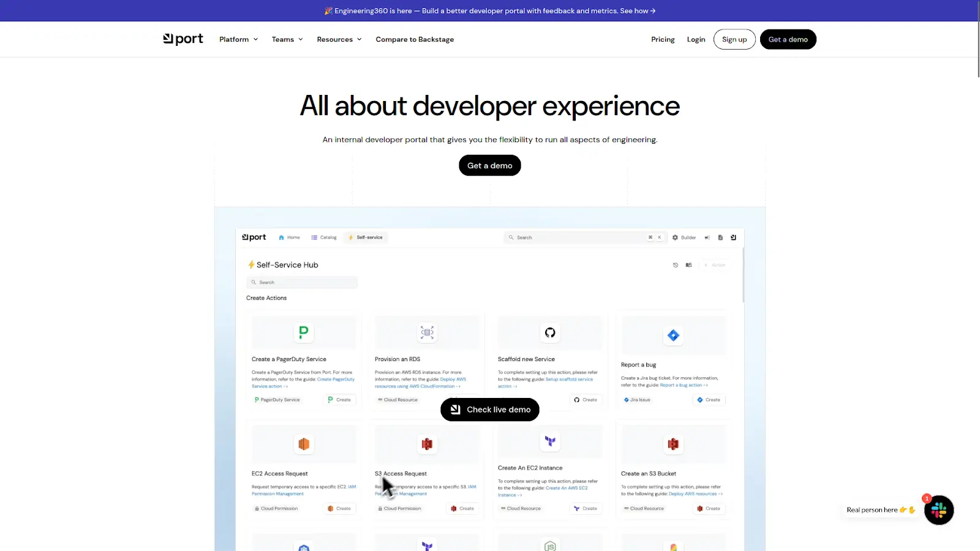Click the Port logo in the header
Screen dimensions: 980x551
[x=183, y=39]
